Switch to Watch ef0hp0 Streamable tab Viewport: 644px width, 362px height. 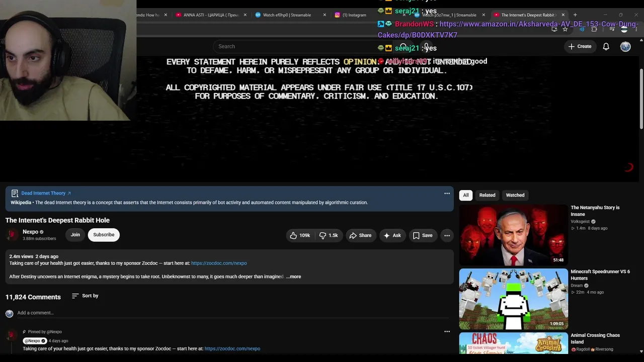pyautogui.click(x=287, y=15)
